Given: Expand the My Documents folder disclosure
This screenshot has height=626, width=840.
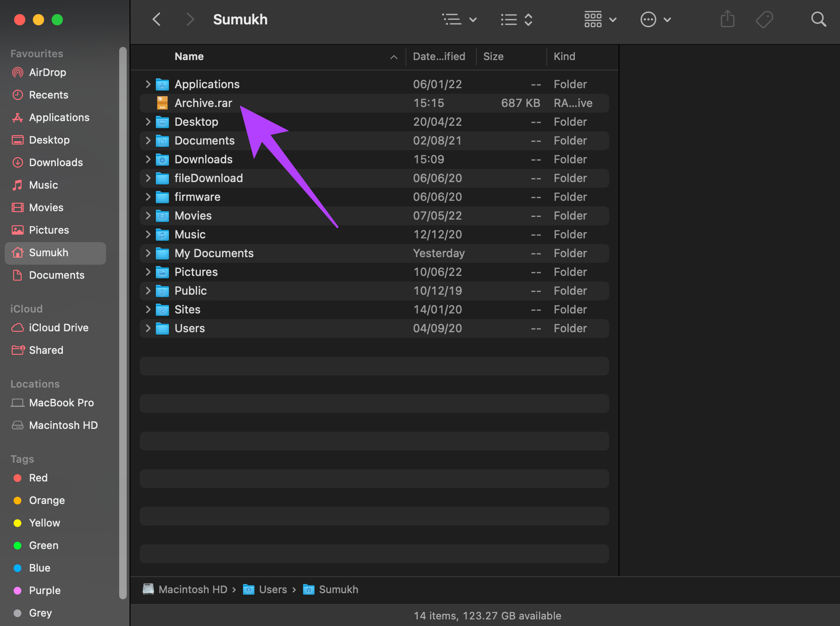Looking at the screenshot, I should pos(148,253).
